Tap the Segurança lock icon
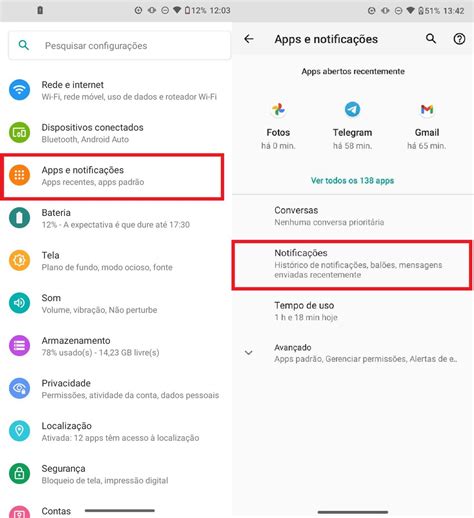 tap(19, 473)
